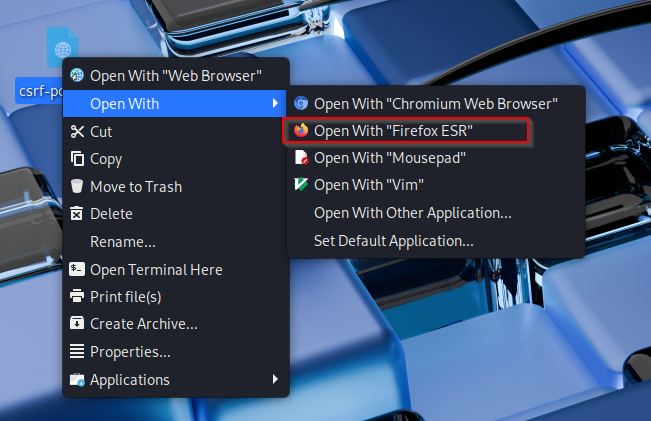Click the trash can icon for Move to Trash

[77, 186]
